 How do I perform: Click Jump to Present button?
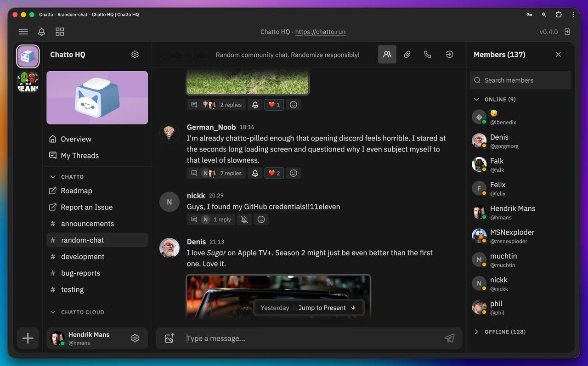point(327,308)
